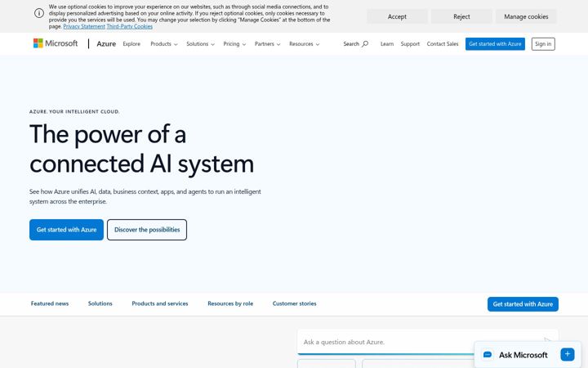Screen dimensions: 588x368
Task: Jump to Solutions in the section bar
Action: tap(100, 303)
